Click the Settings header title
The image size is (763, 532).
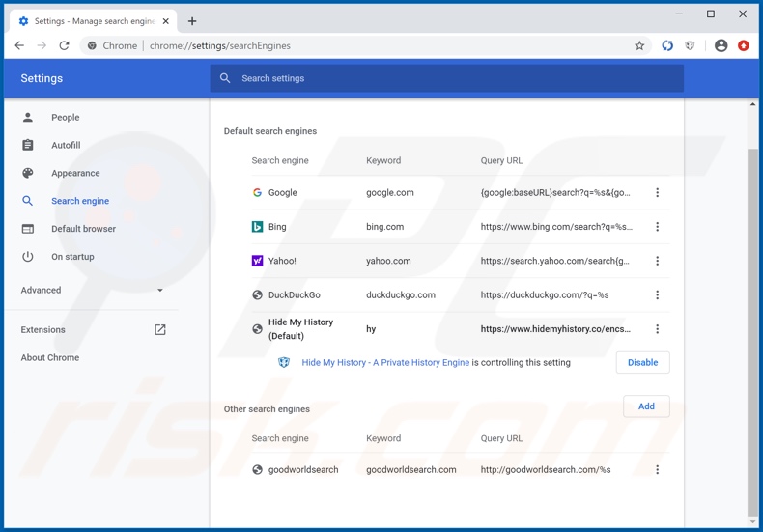(42, 78)
